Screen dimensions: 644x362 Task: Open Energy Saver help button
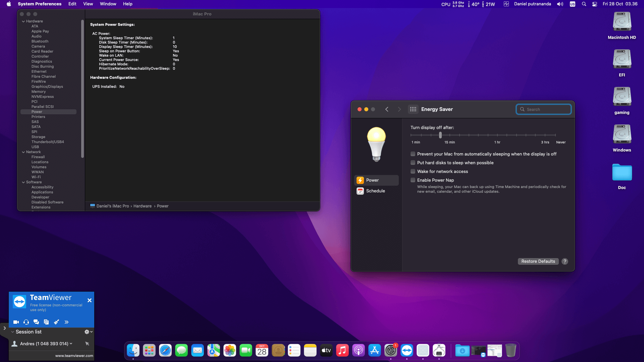[x=565, y=261]
